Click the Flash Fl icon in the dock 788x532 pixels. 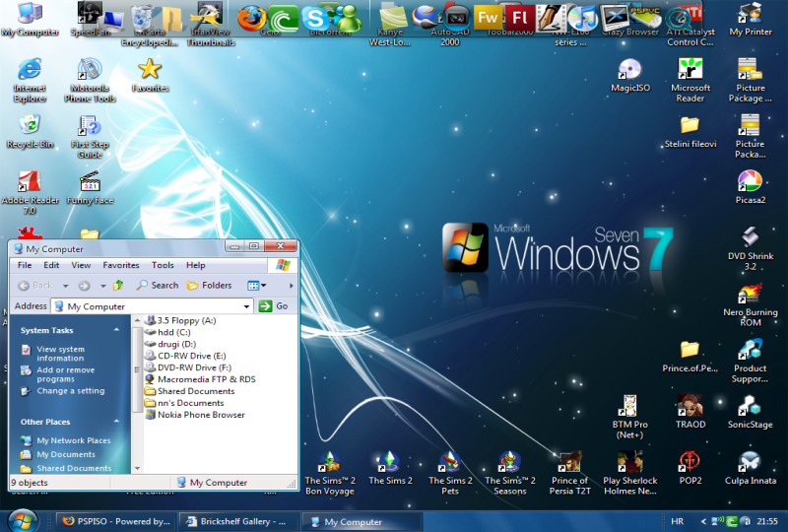[519, 18]
